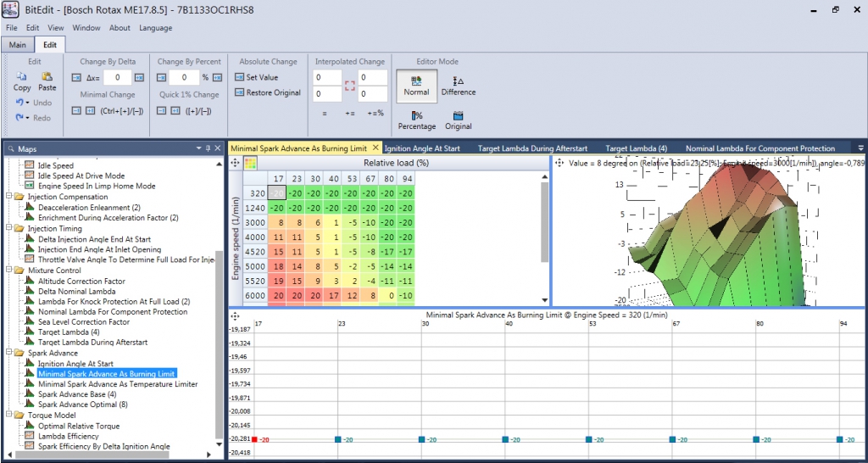Click the Redo arrow icon
Viewport: 868px width, 463px height.
click(x=19, y=117)
